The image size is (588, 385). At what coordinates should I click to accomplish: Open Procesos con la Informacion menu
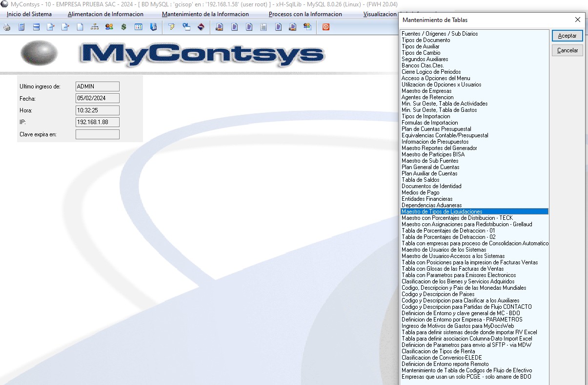(x=305, y=14)
